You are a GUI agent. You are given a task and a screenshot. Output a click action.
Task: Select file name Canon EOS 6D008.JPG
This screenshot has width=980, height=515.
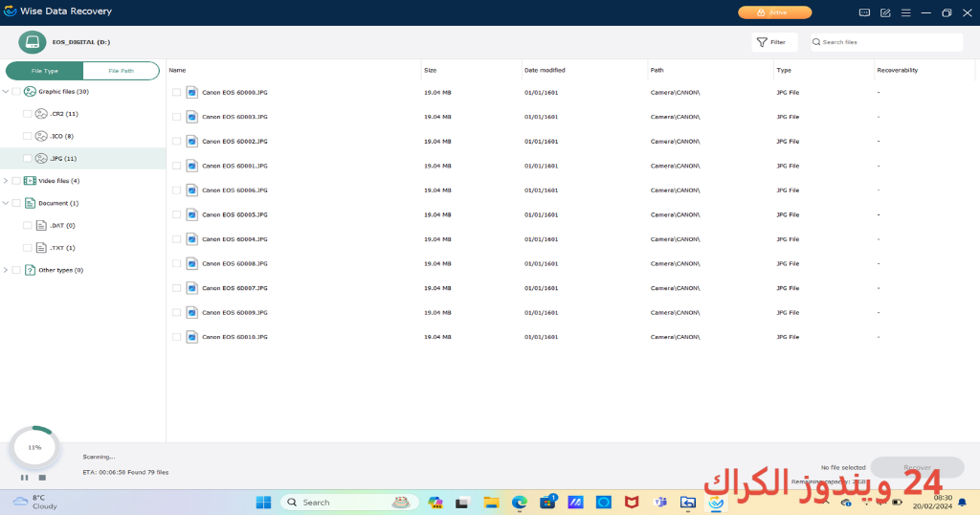tap(234, 264)
